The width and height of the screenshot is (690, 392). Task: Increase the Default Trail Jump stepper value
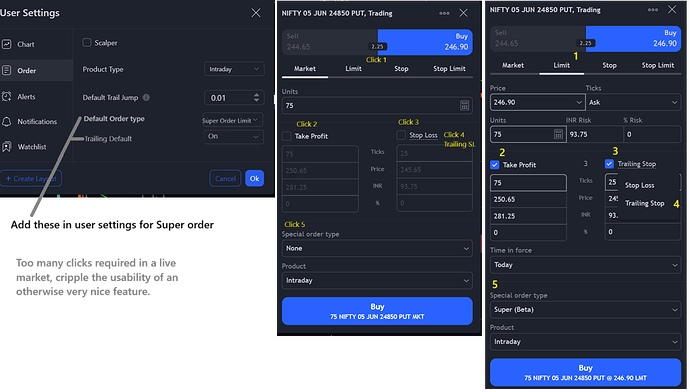257,95
